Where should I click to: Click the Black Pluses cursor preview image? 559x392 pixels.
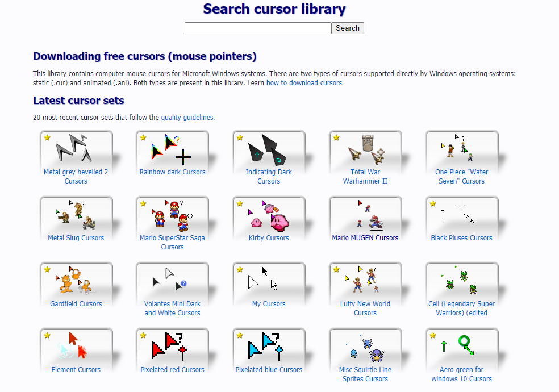tap(457, 212)
